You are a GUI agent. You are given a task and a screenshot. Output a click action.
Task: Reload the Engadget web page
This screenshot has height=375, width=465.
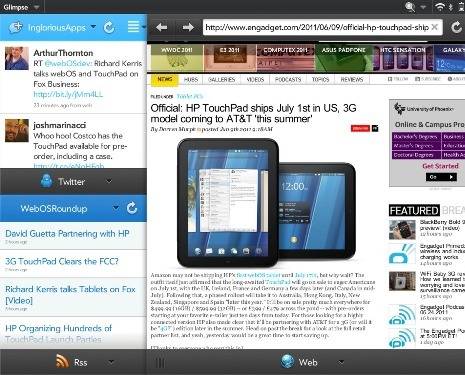[x=456, y=27]
